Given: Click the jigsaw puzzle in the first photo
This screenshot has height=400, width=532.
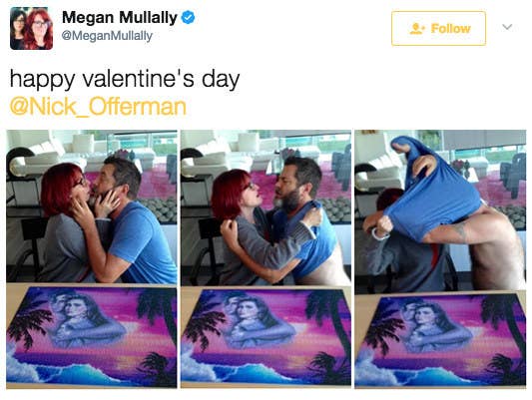Looking at the screenshot, I should [92, 336].
